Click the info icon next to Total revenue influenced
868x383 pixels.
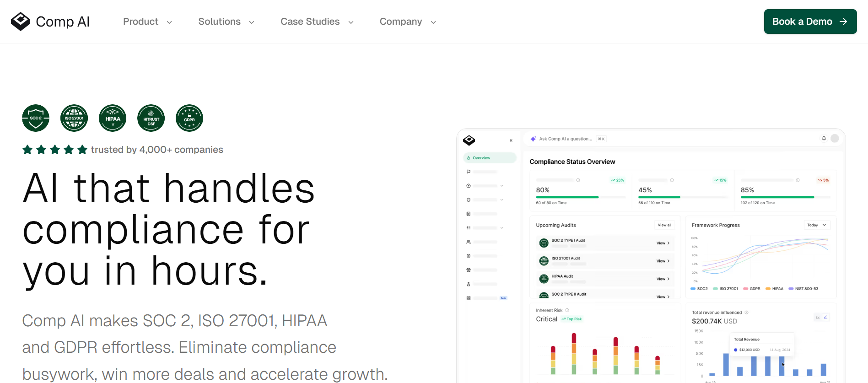pos(747,313)
